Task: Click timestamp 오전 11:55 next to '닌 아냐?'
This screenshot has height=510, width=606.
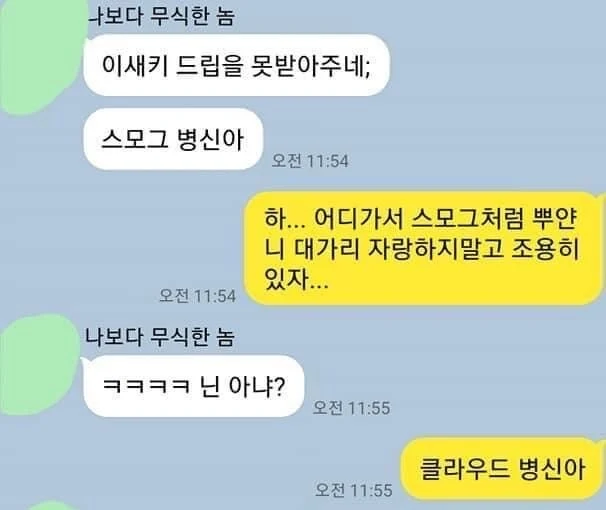Action: click(351, 408)
